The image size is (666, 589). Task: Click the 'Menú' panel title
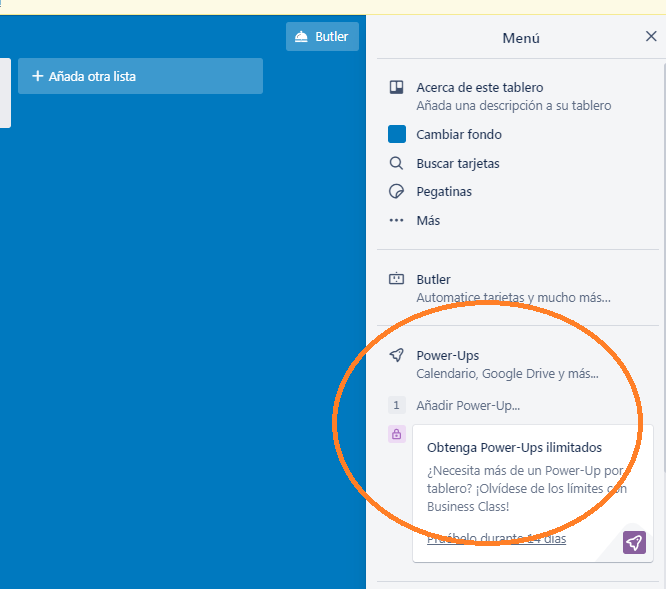click(521, 38)
